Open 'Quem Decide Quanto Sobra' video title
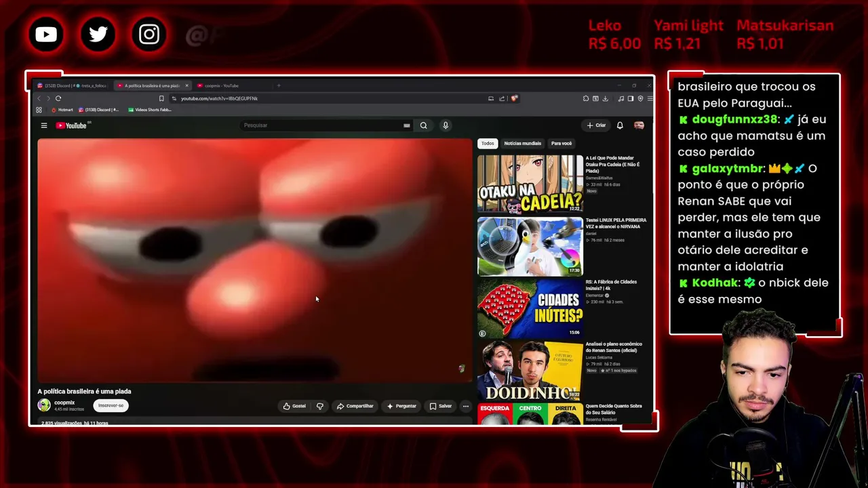Viewport: 868px width, 488px height. pos(614,409)
